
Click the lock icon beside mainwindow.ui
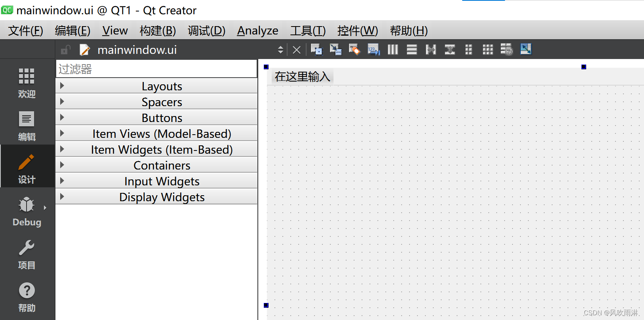pos(65,50)
